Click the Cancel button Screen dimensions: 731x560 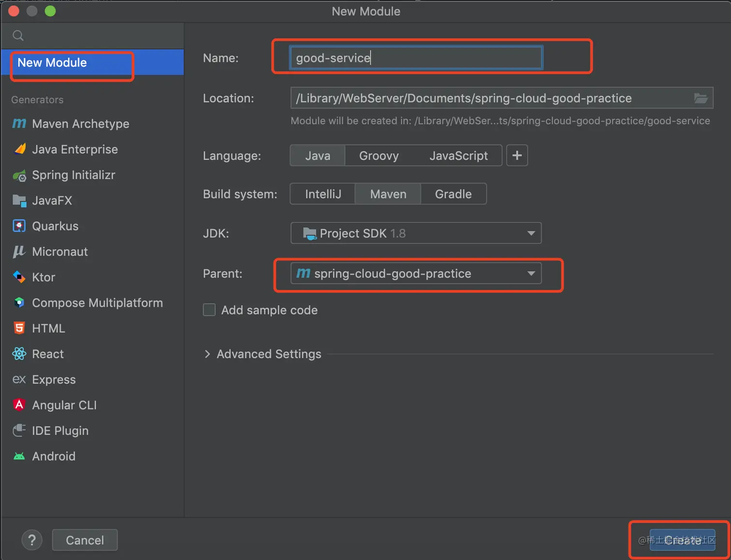(85, 540)
